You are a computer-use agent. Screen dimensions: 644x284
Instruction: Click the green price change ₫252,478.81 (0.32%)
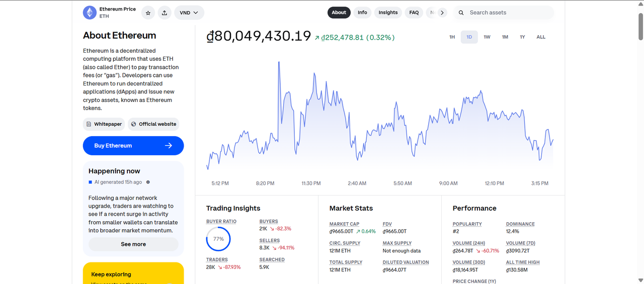(x=355, y=38)
